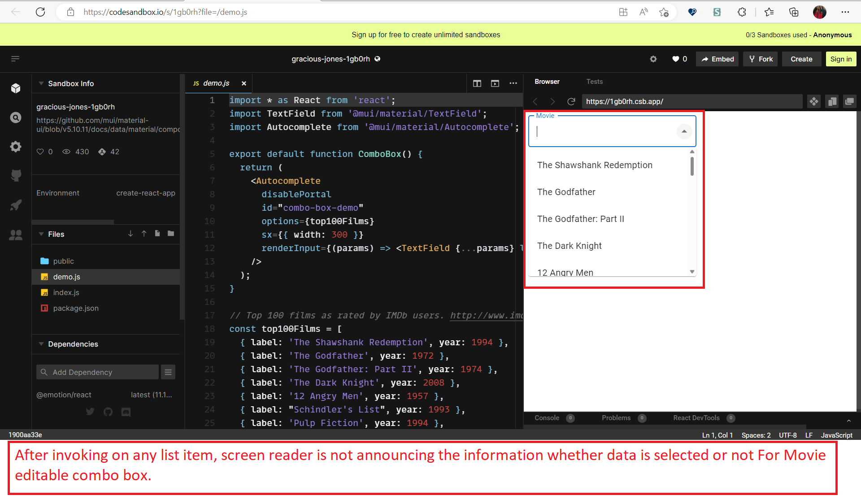Open the Search panel in the sidebar
The image size is (861, 504).
point(16,117)
